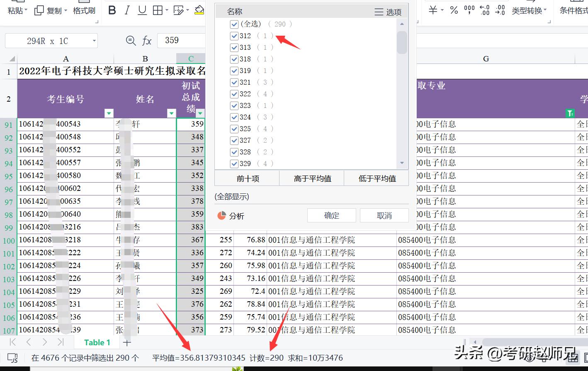Image resolution: width=588 pixels, height=371 pixels.
Task: Click the underline U icon
Action: pyautogui.click(x=142, y=10)
